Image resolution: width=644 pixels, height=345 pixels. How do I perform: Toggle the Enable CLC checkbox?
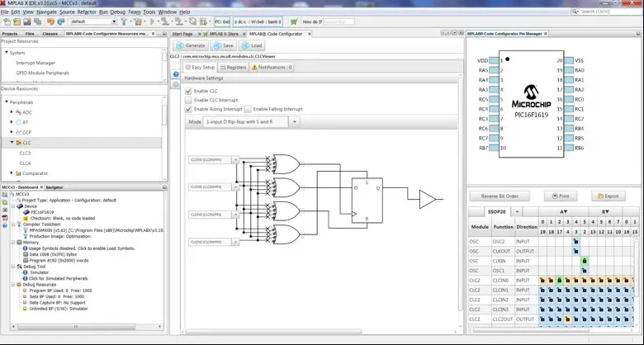[x=188, y=91]
